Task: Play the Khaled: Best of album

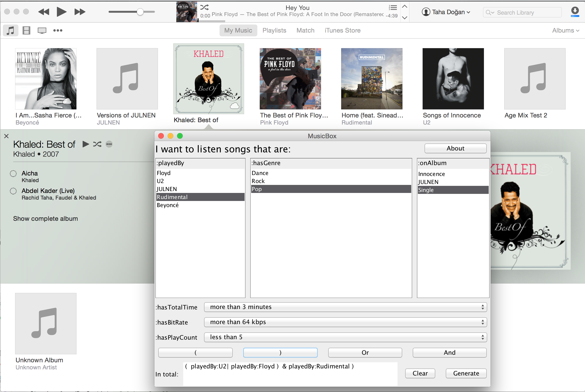Action: (x=86, y=144)
